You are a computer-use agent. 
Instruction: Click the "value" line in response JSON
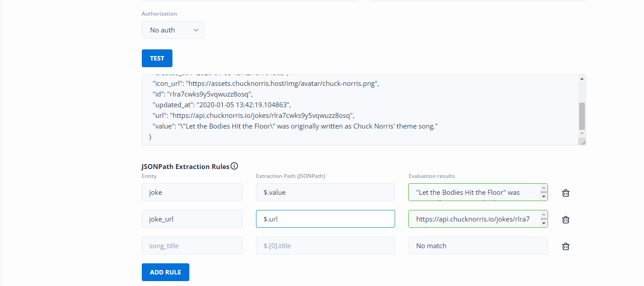(x=295, y=126)
